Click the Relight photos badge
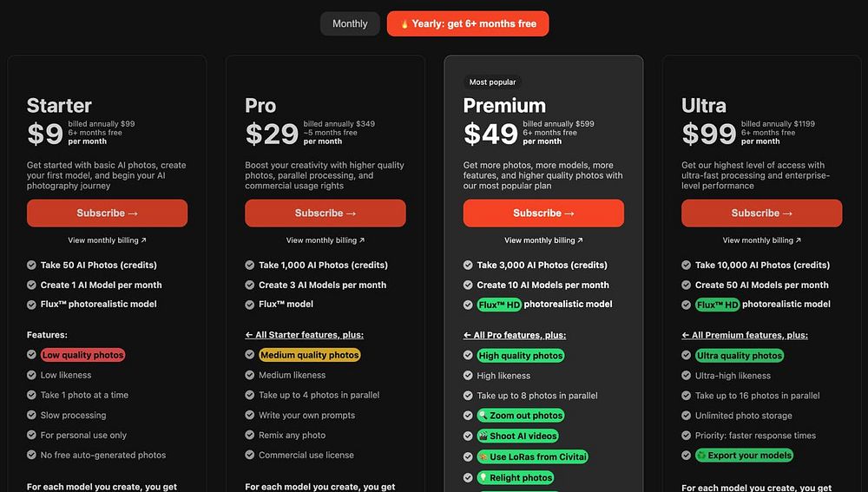Viewport: 868px width, 492px height. [516, 477]
